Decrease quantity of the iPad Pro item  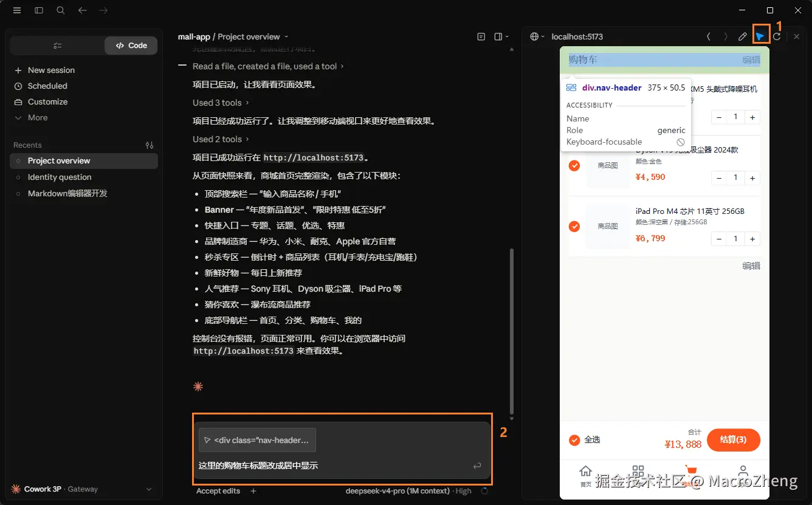(719, 239)
